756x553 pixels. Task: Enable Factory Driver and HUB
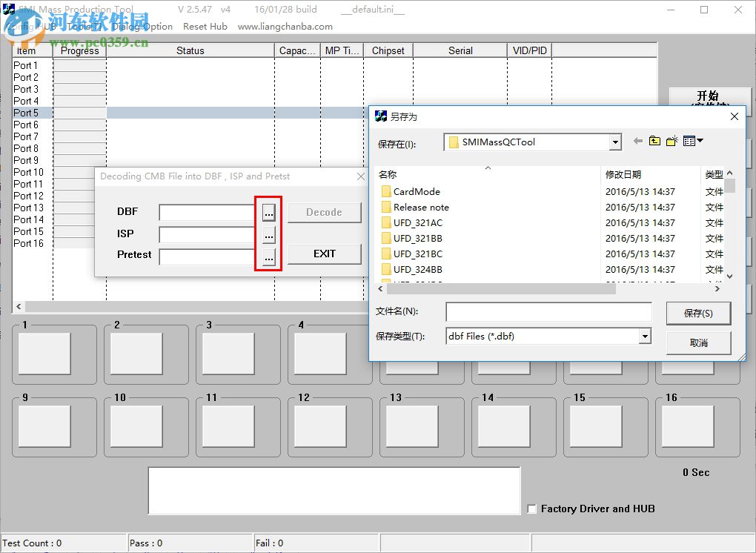[x=531, y=509]
